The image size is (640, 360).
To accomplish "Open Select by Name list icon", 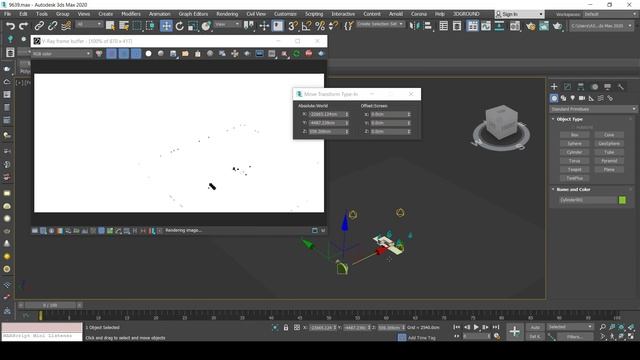I will [124, 26].
